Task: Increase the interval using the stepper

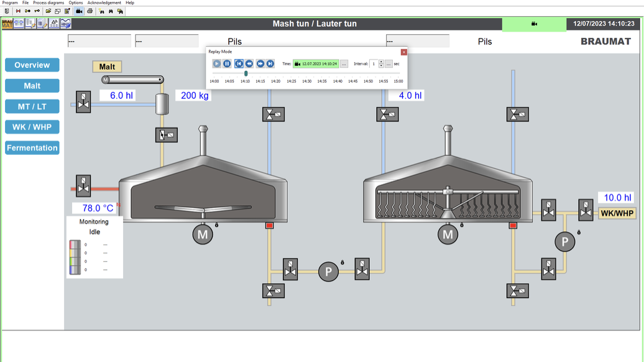Action: [x=380, y=61]
